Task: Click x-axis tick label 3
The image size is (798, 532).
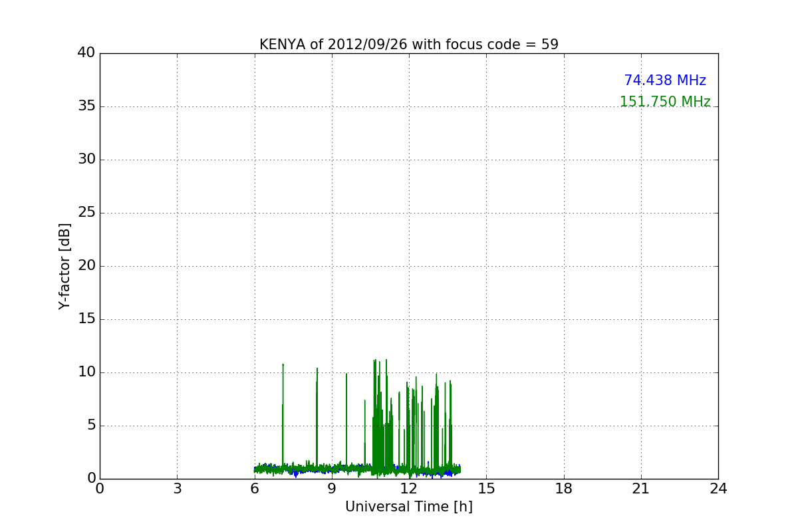Action: [x=177, y=489]
